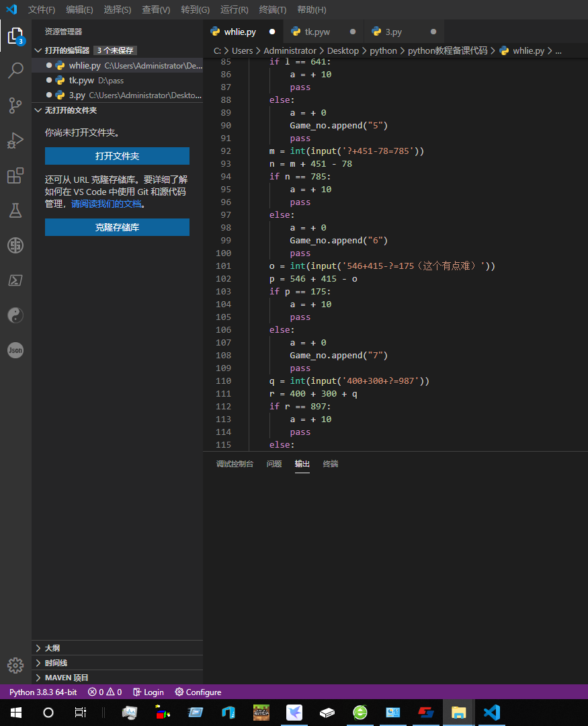This screenshot has width=588, height=726.
Task: Switch to the tk.pyw editor tab
Action: 323,32
